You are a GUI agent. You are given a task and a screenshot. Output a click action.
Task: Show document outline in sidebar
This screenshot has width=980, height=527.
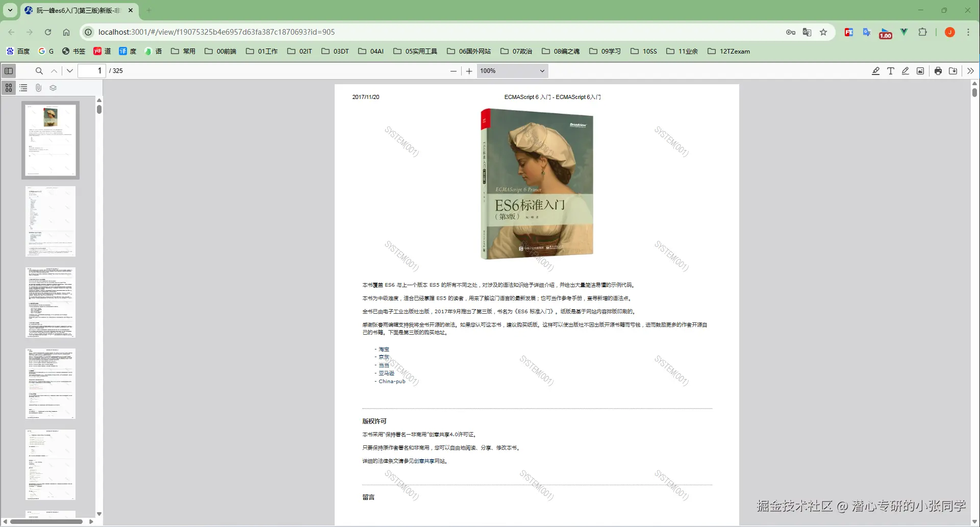click(x=23, y=88)
